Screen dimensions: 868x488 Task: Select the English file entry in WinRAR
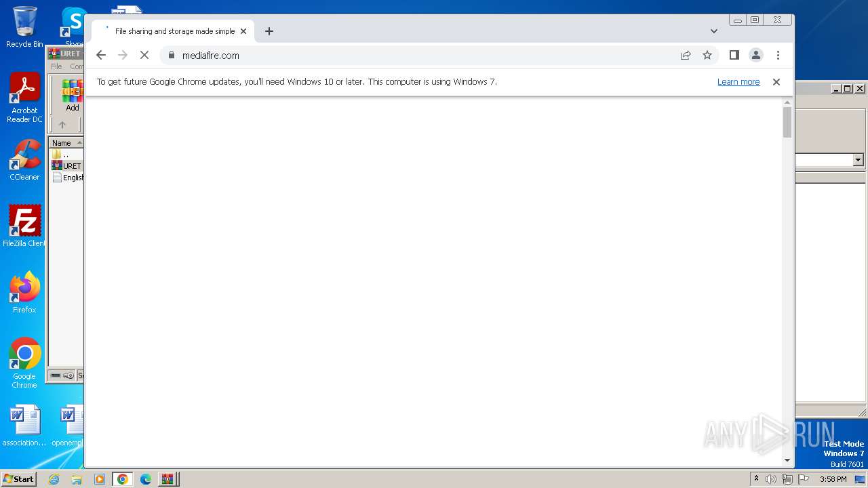coord(68,178)
